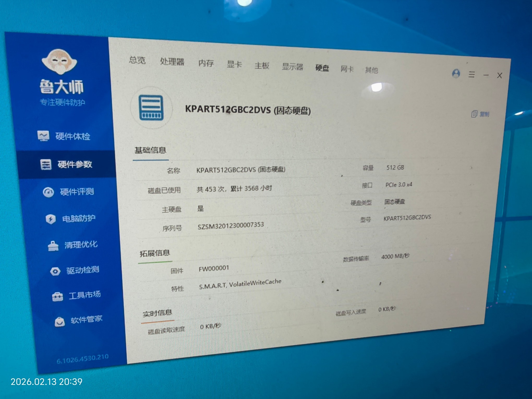Switch to the 处理器 tab
Image resolution: width=532 pixels, height=399 pixels.
(172, 62)
